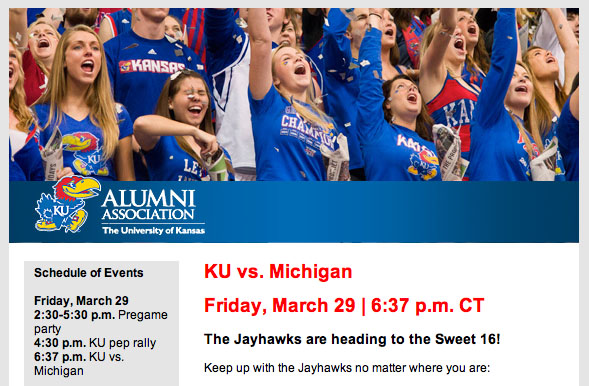
Task: Click the Jayhawk mascot logo in blue banner
Action: 68,204
